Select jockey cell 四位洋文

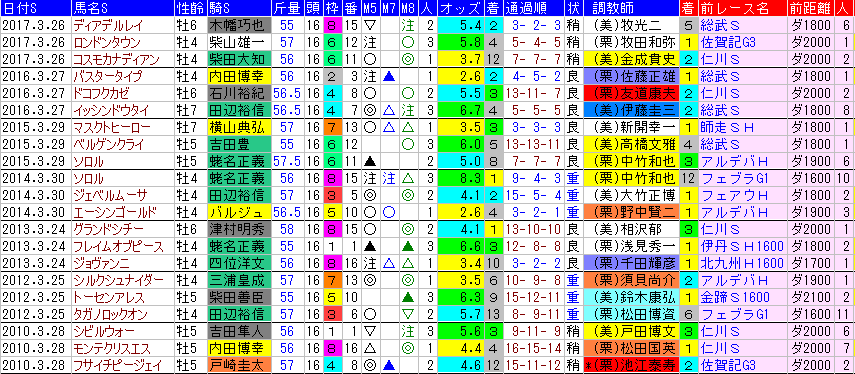tap(239, 264)
